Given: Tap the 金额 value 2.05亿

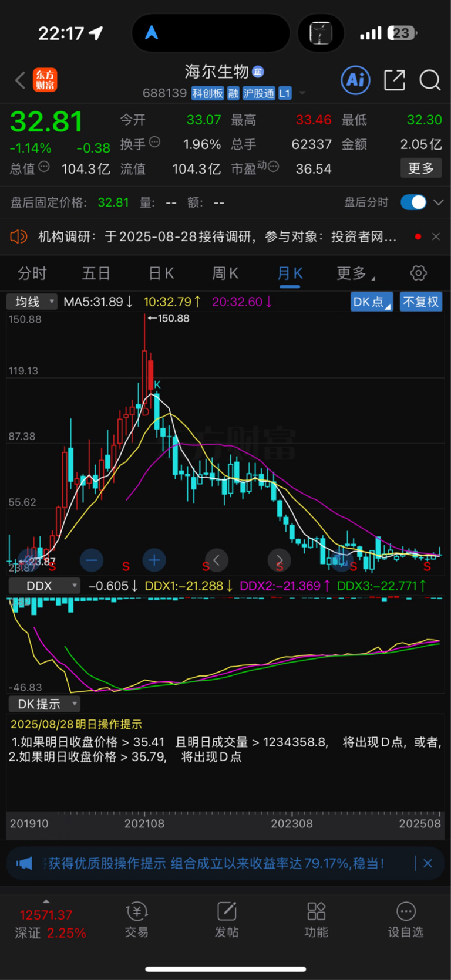Looking at the screenshot, I should [x=421, y=144].
